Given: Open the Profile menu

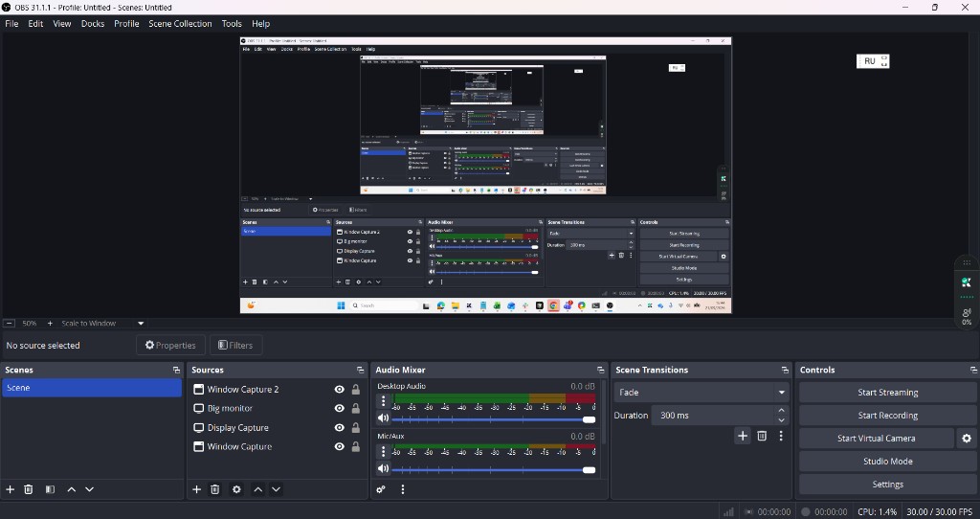Looking at the screenshot, I should pyautogui.click(x=126, y=23).
